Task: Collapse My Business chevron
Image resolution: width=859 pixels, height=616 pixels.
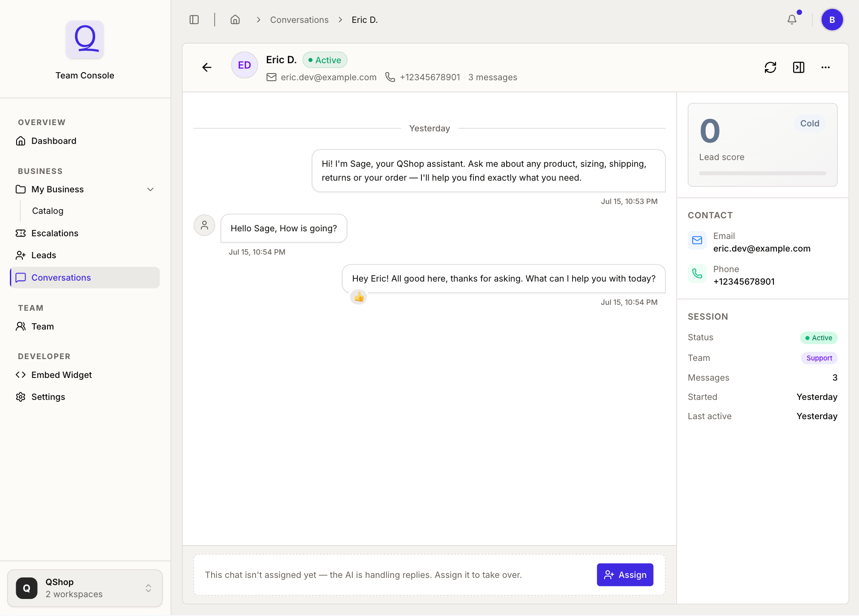Action: click(x=151, y=189)
